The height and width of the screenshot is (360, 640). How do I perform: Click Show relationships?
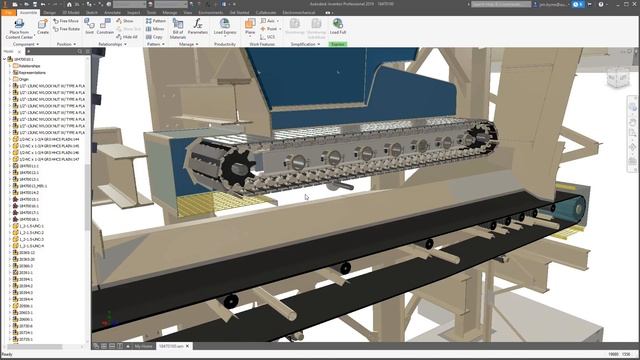[125, 21]
